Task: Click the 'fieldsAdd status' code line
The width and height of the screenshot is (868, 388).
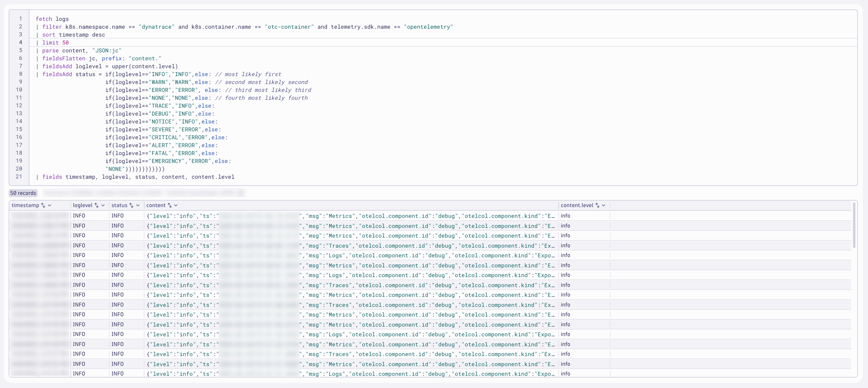Action: pyautogui.click(x=159, y=74)
